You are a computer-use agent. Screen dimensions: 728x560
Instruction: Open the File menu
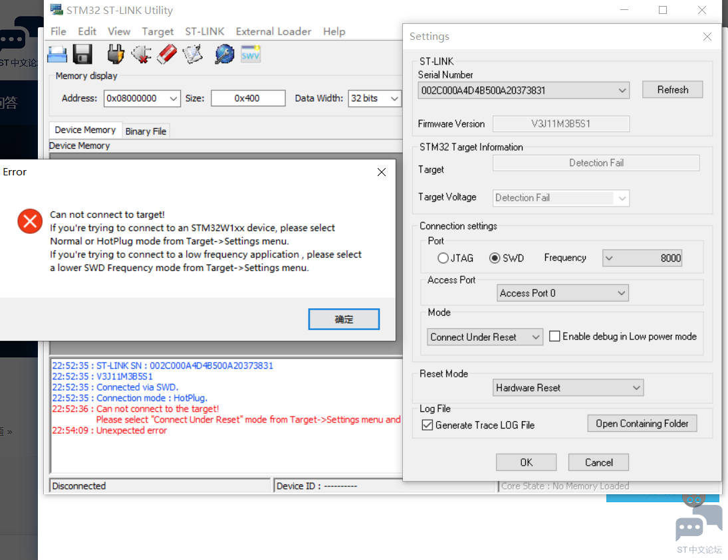point(58,31)
